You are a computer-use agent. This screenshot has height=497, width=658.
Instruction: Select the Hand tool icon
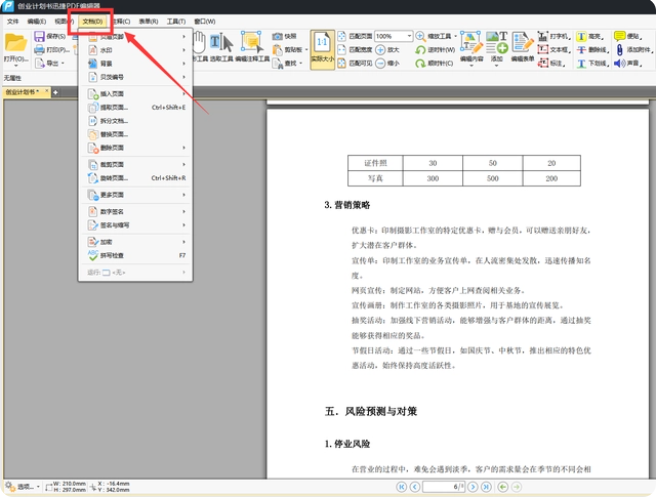coord(199,42)
